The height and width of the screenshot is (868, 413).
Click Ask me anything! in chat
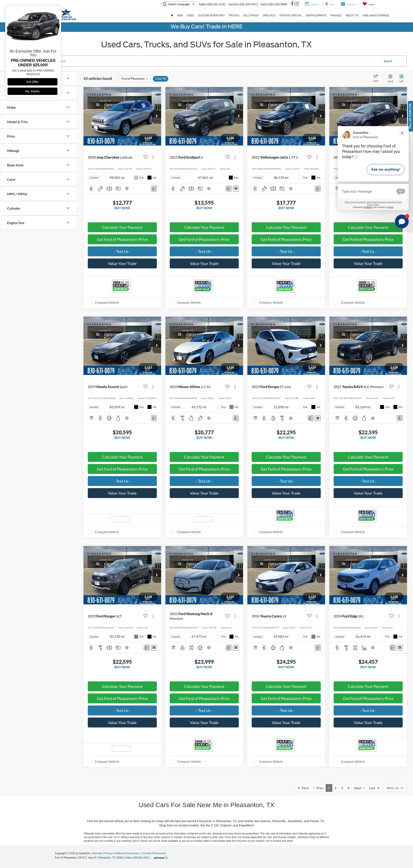point(385,169)
